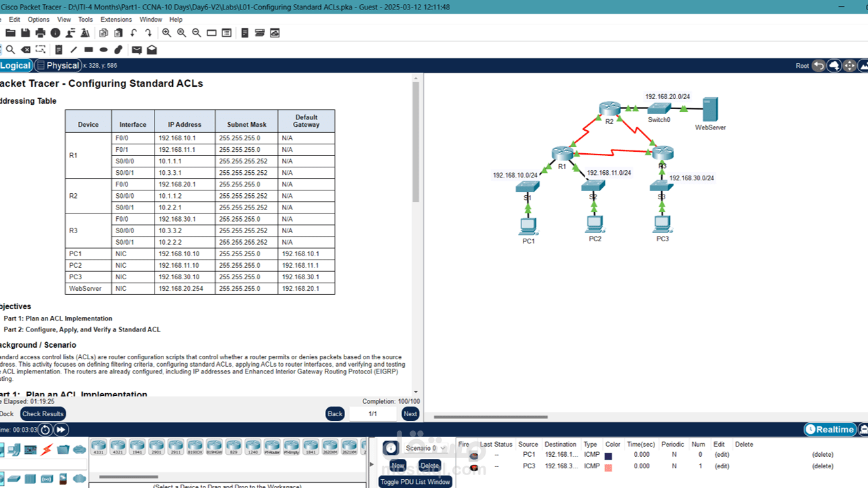Choose the Connections lightning bolt category
The width and height of the screenshot is (868, 488).
[47, 449]
